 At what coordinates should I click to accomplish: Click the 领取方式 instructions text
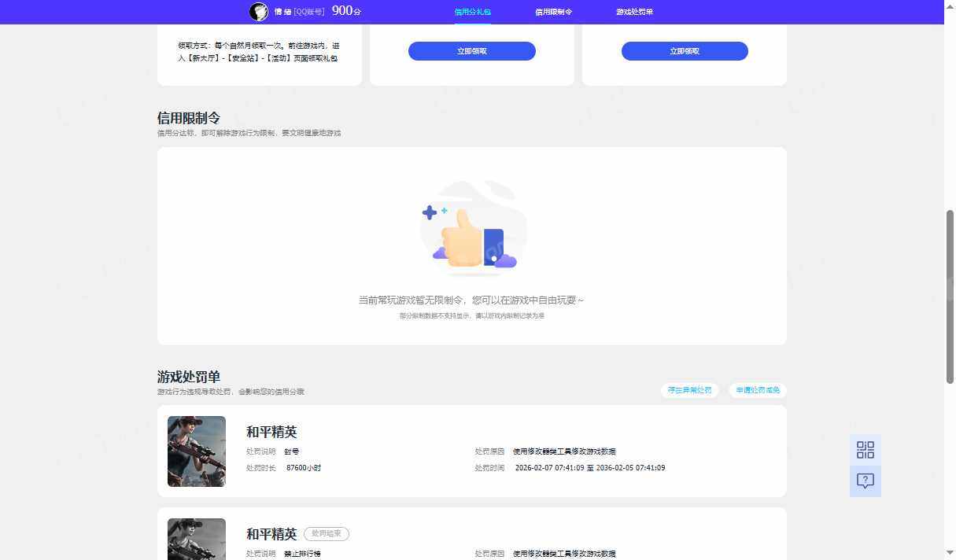click(x=259, y=52)
